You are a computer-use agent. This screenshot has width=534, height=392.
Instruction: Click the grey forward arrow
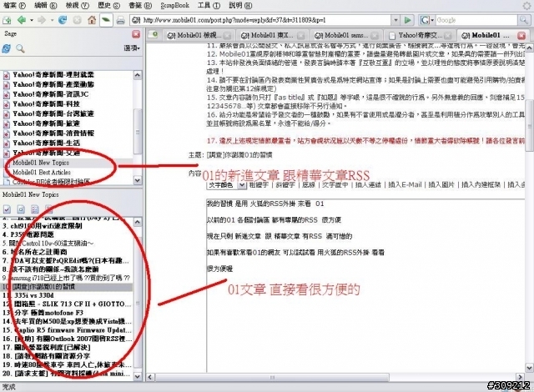(x=42, y=20)
